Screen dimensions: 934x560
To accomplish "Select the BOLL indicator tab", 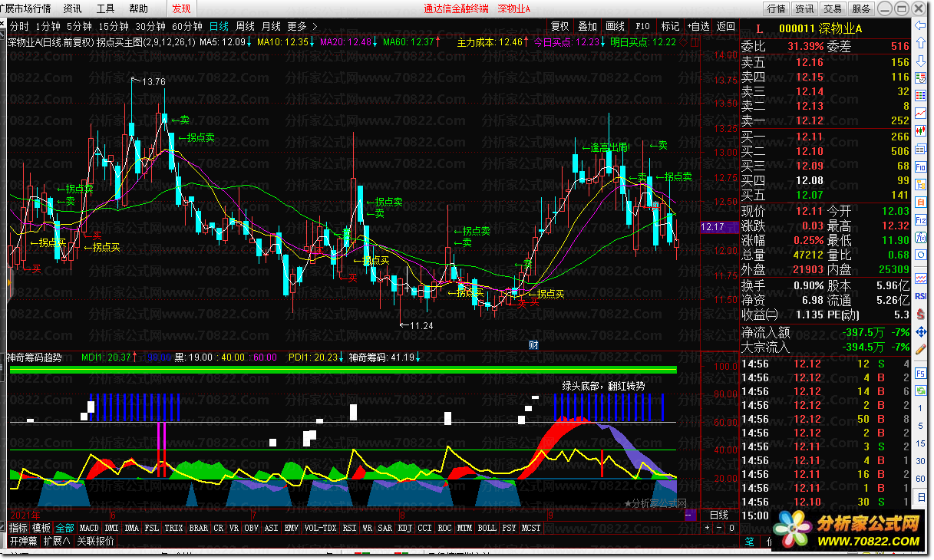I will pos(487,528).
